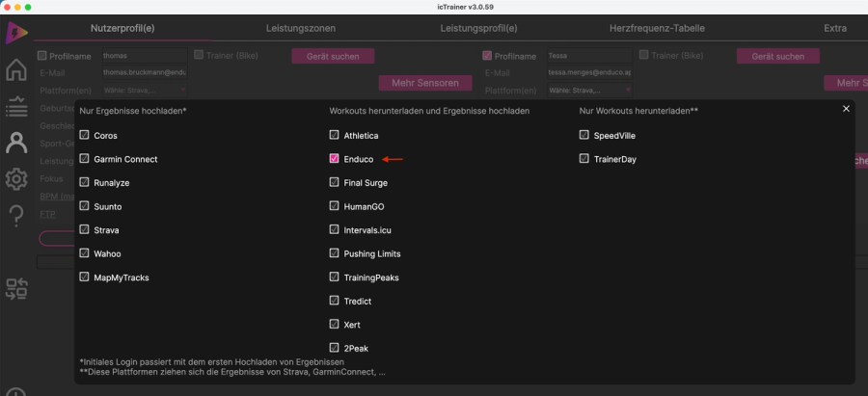Toggle the Strava checkbox
868x396 pixels.
coord(84,229)
